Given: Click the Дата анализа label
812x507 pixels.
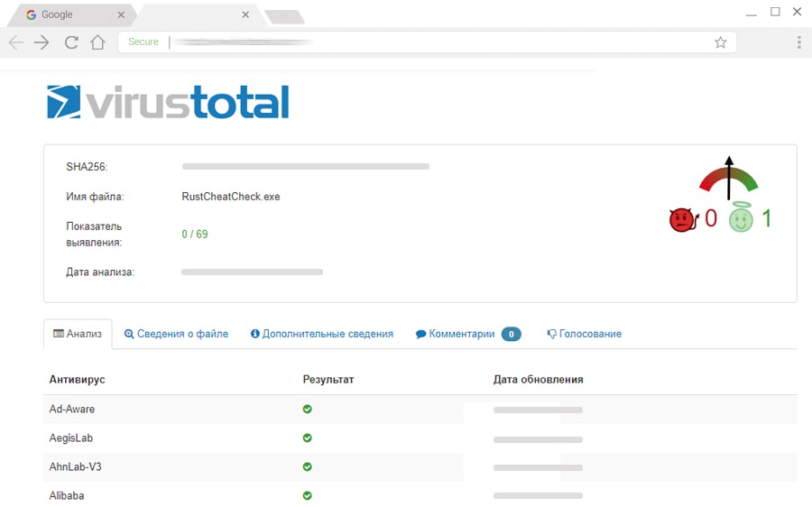Looking at the screenshot, I should [100, 272].
